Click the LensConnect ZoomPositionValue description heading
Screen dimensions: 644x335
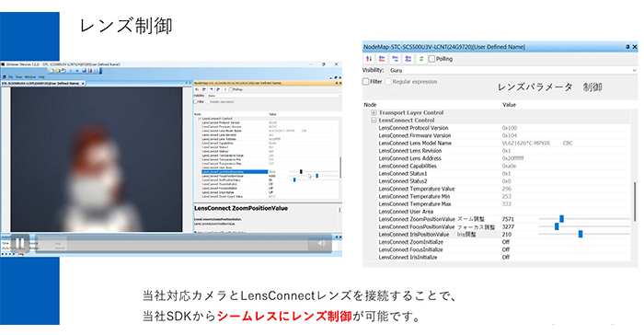click(x=241, y=208)
